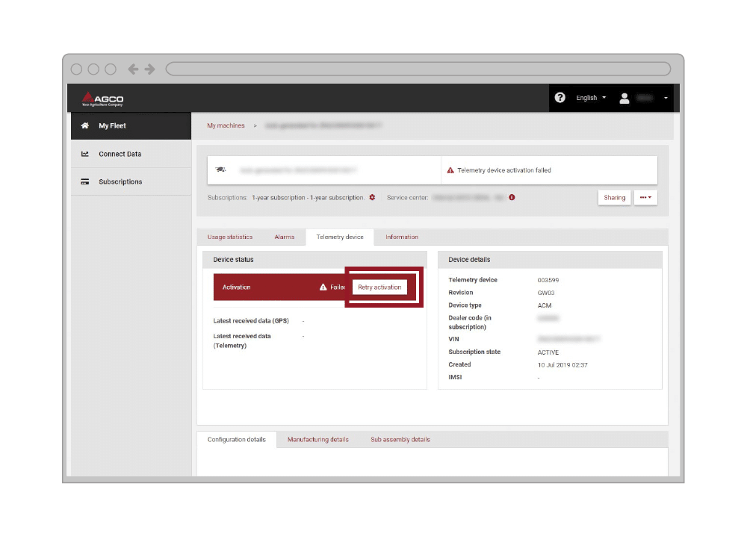Screen dimensions: 747x560
Task: Click the Sharing button
Action: pos(615,198)
